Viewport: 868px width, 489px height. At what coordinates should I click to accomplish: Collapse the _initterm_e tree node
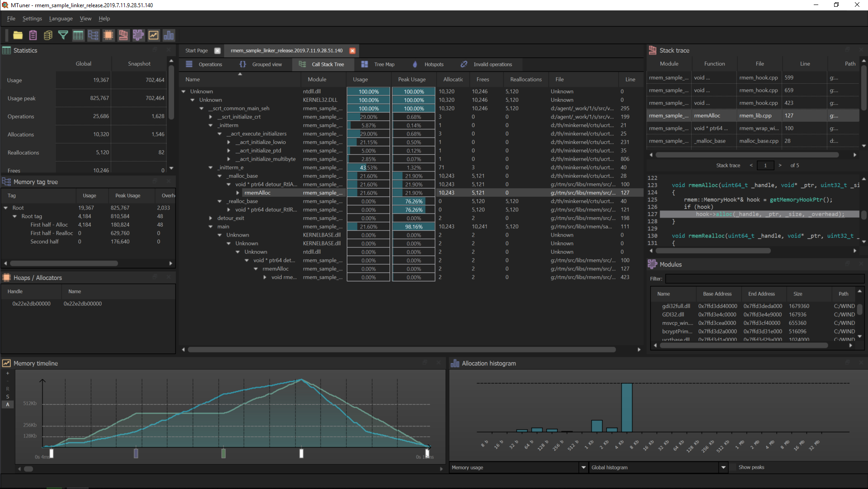tap(211, 167)
